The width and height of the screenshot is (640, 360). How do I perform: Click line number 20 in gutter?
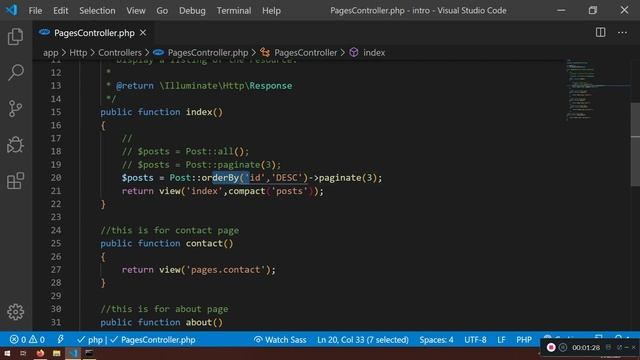point(56,178)
